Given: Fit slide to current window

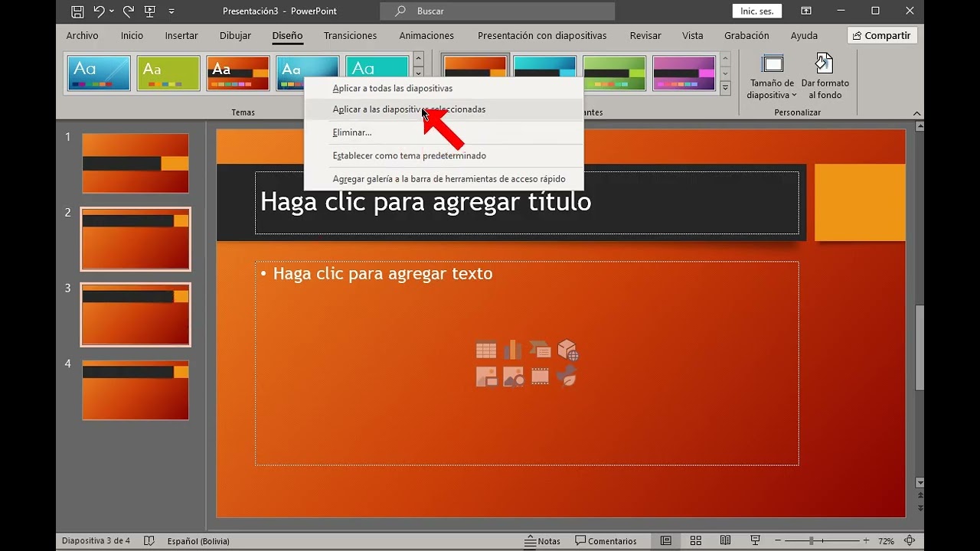Looking at the screenshot, I should (x=910, y=541).
